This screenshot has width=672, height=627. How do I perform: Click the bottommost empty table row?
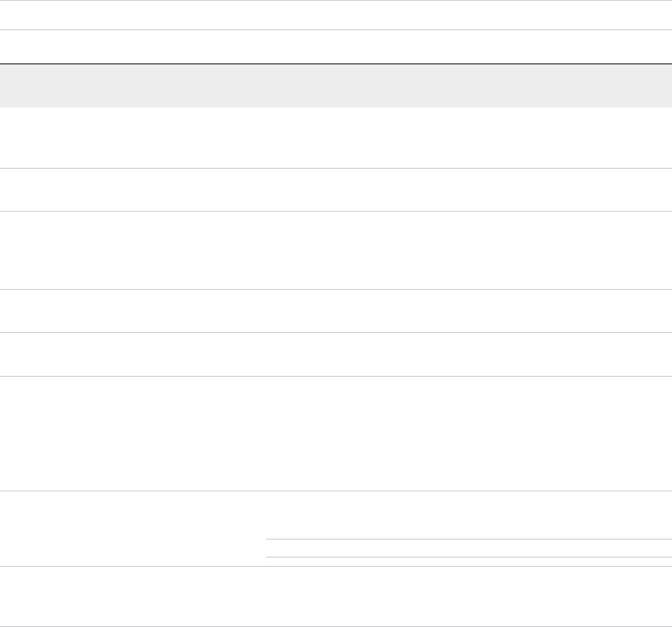tap(336, 597)
